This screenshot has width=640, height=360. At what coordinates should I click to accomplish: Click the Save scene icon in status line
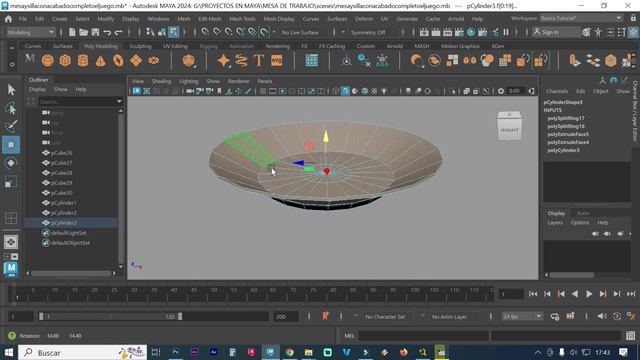[x=96, y=32]
